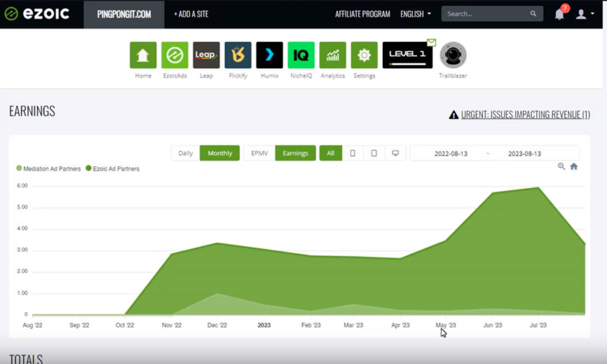Viewport: 607px width, 364px height.
Task: Switch chart to Monthly view
Action: (x=220, y=153)
